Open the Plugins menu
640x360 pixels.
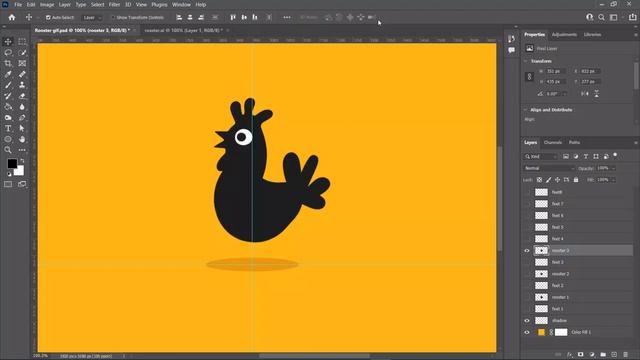pos(159,4)
